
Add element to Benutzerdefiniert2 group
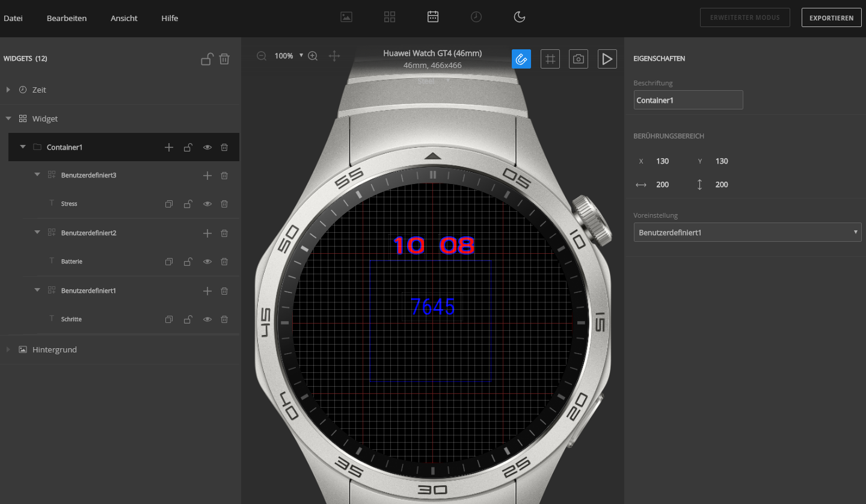207,233
